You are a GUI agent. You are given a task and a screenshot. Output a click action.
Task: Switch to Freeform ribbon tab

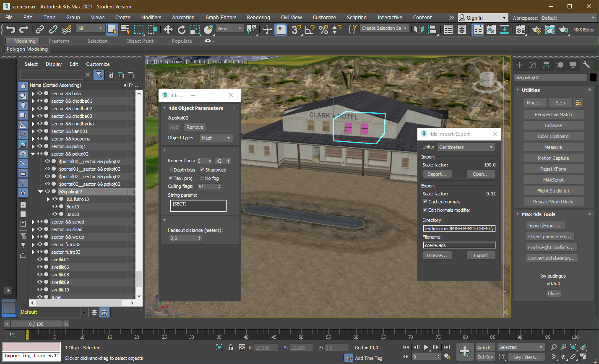59,41
